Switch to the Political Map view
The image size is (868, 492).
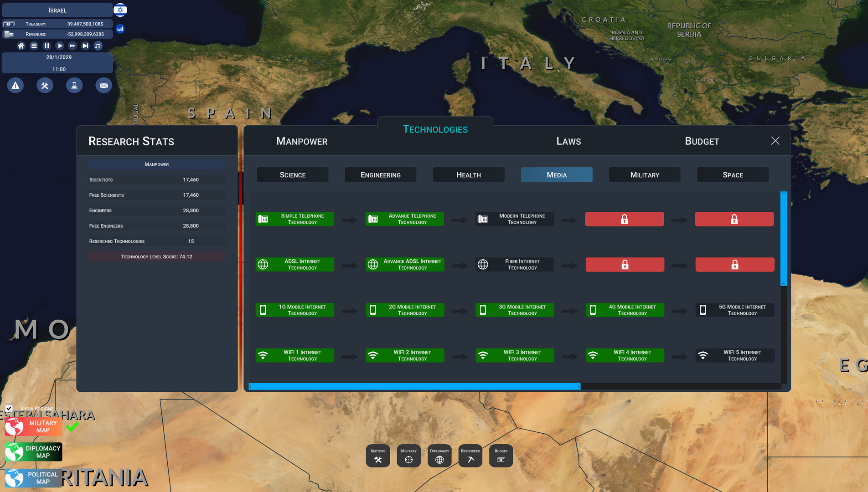(34, 478)
